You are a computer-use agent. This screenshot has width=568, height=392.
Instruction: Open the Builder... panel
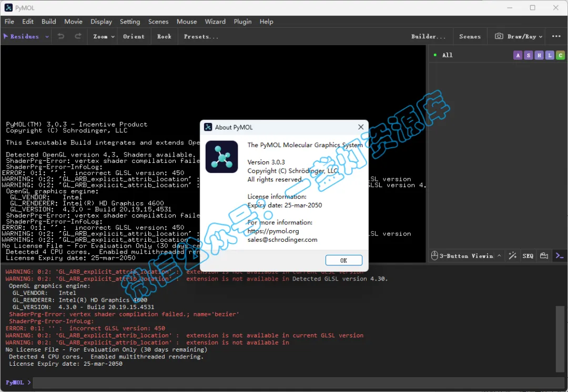428,37
